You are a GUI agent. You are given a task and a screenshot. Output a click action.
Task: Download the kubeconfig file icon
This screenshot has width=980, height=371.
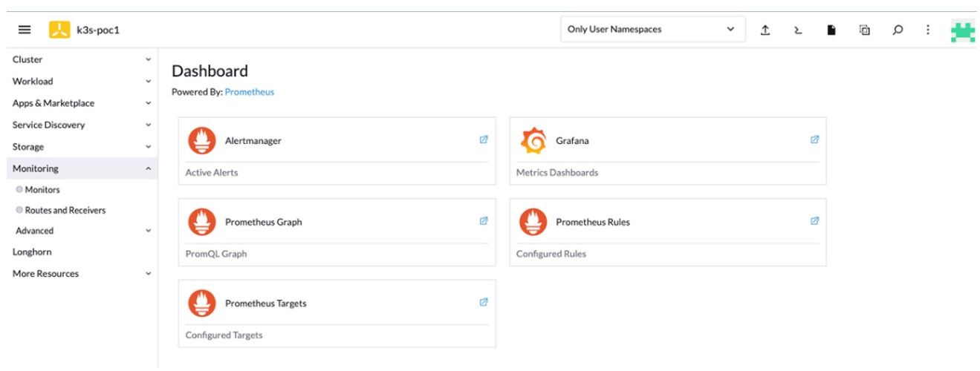[831, 30]
